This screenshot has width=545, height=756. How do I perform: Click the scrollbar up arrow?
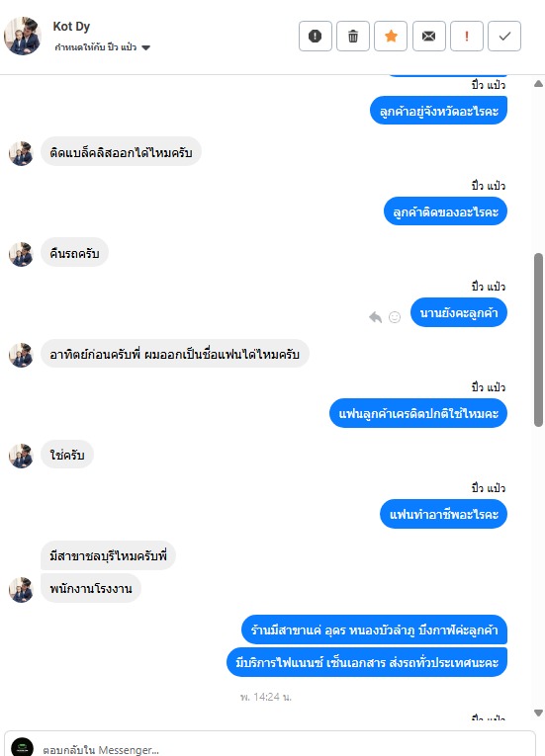tap(538, 84)
